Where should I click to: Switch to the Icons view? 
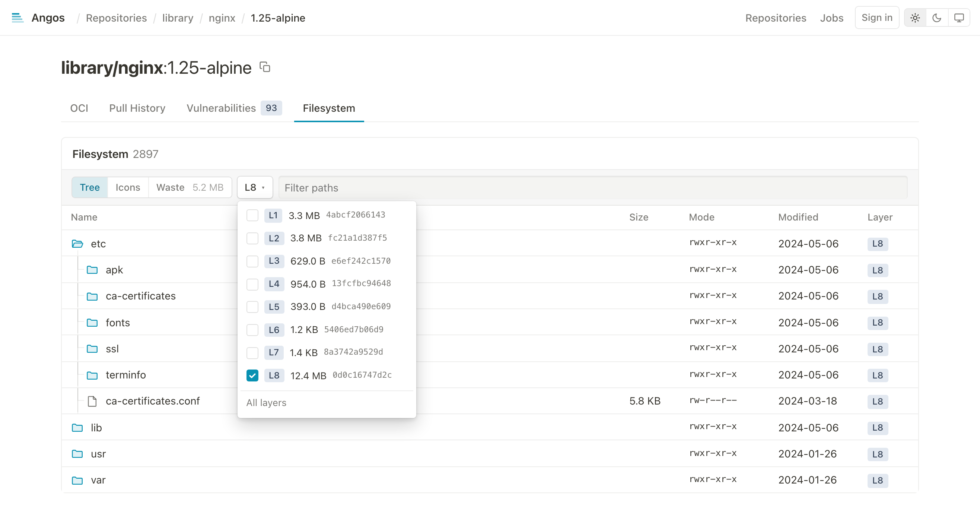128,187
